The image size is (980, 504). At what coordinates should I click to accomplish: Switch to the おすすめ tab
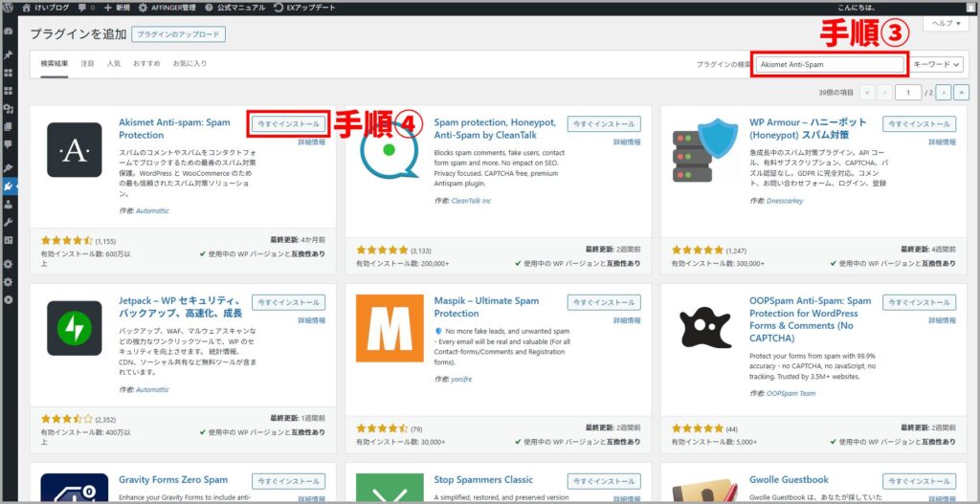[146, 64]
